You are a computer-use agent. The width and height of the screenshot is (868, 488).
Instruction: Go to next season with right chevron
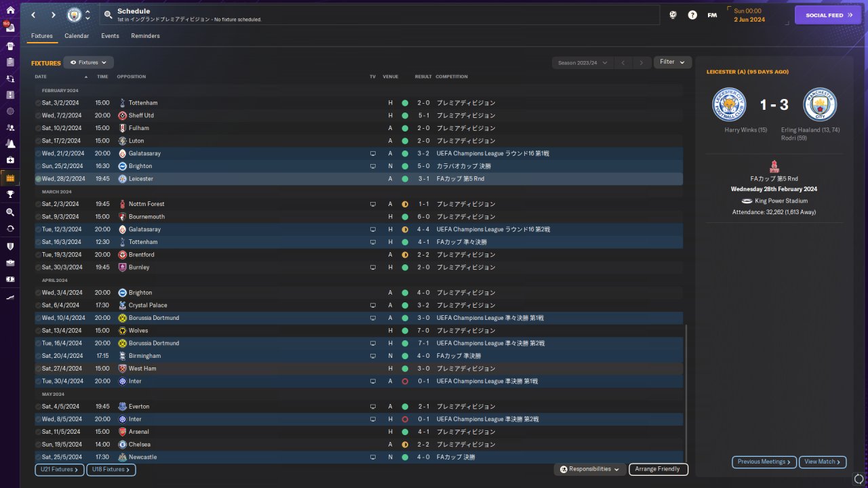[x=642, y=62]
